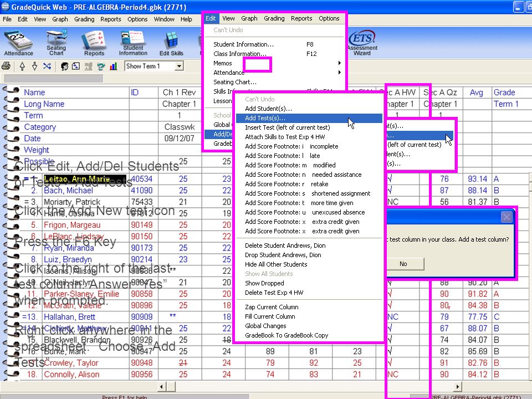This screenshot has width=532, height=399.
Task: Open the Help menu
Action: click(x=186, y=19)
